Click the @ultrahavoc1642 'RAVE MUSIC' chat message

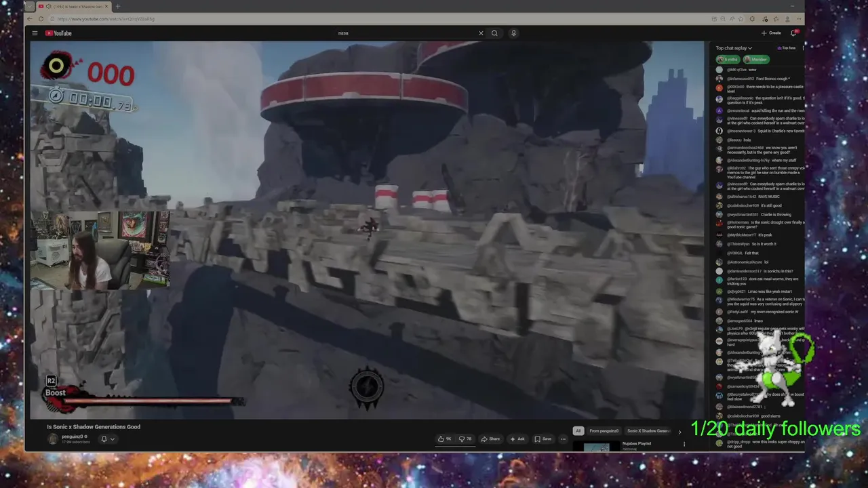click(759, 197)
